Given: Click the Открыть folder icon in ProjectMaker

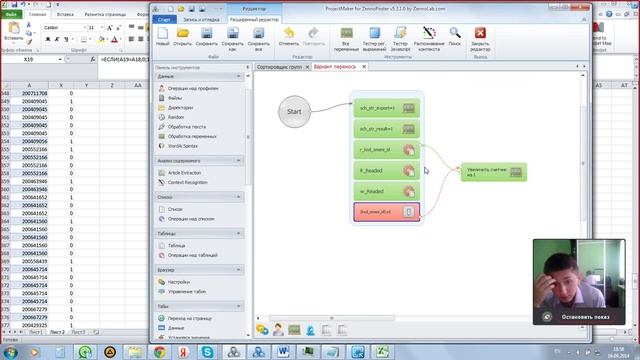Looking at the screenshot, I should (x=182, y=37).
